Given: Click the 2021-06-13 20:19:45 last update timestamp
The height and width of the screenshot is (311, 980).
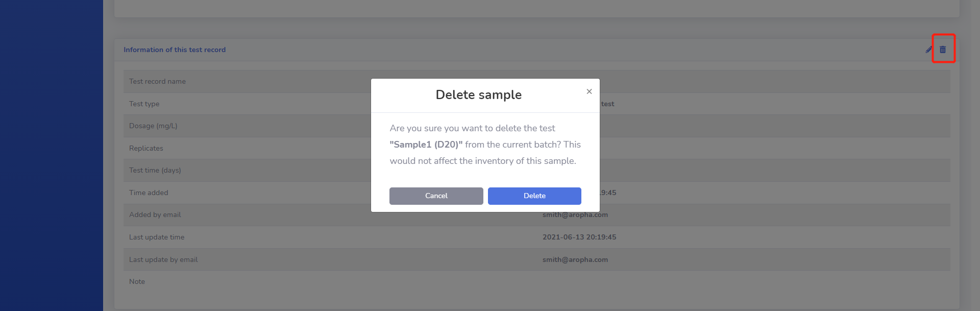Looking at the screenshot, I should coord(579,237).
